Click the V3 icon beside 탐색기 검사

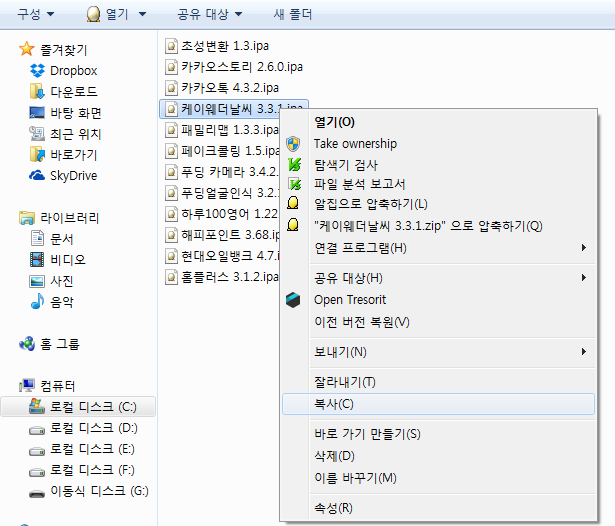[294, 164]
